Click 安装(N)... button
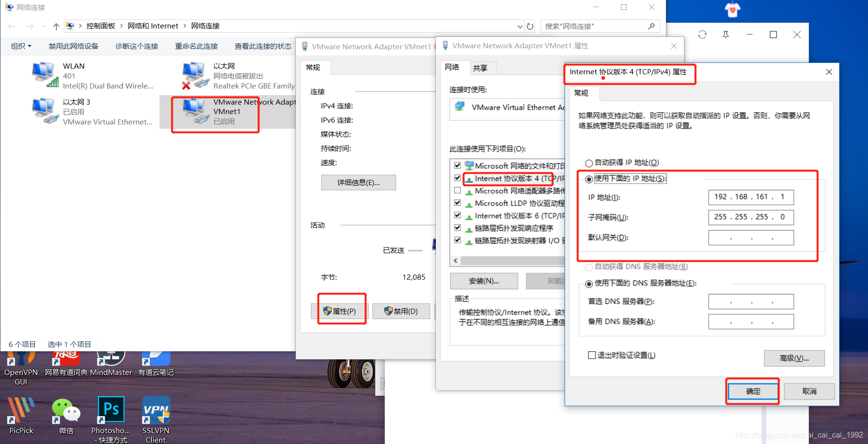 coord(484,281)
